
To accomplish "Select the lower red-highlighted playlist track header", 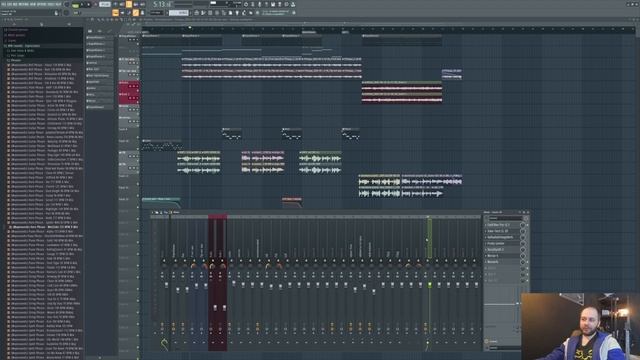I will [129, 98].
